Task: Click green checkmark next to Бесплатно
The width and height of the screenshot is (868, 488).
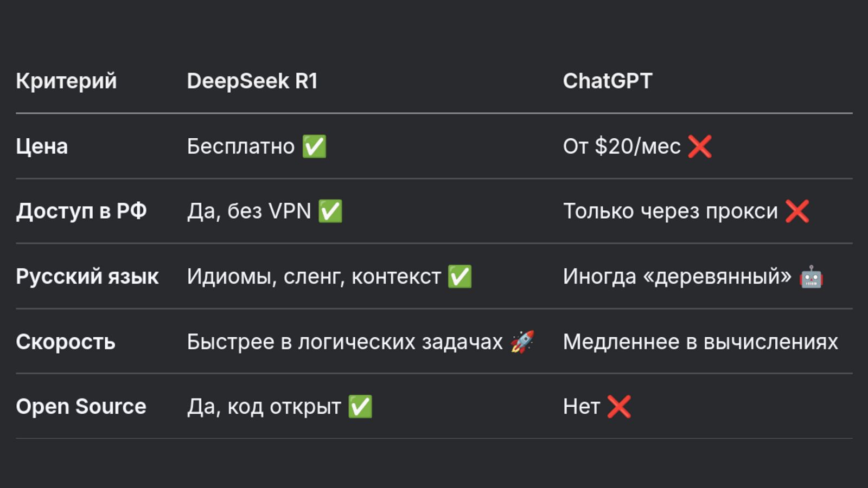Action: pyautogui.click(x=314, y=146)
